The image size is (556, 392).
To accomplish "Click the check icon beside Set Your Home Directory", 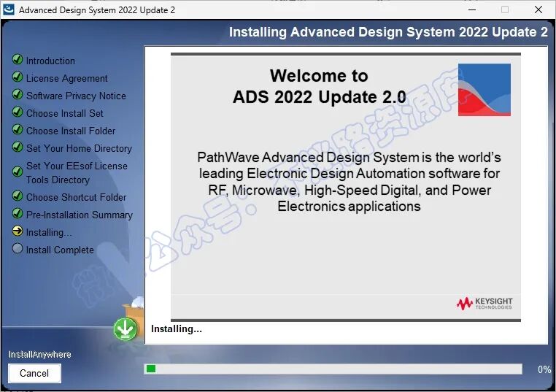I will pos(18,147).
